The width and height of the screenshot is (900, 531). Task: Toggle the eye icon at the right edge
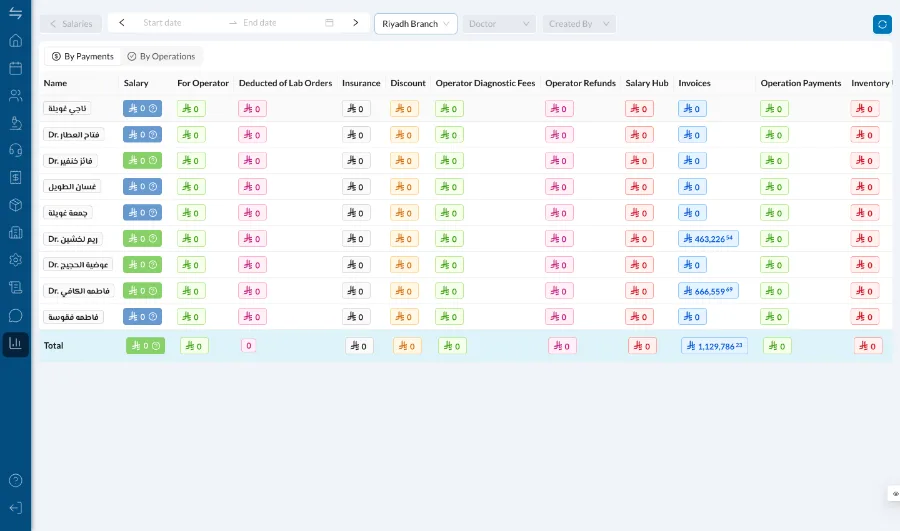[x=895, y=494]
